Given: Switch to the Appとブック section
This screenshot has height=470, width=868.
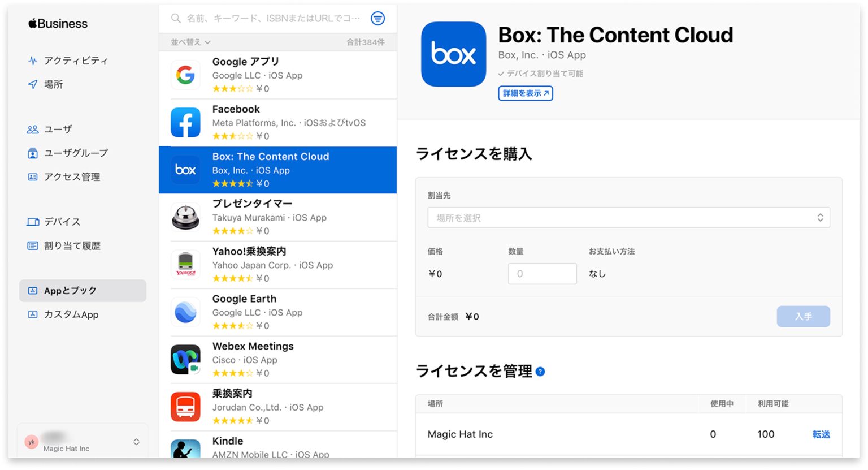Looking at the screenshot, I should [x=70, y=290].
